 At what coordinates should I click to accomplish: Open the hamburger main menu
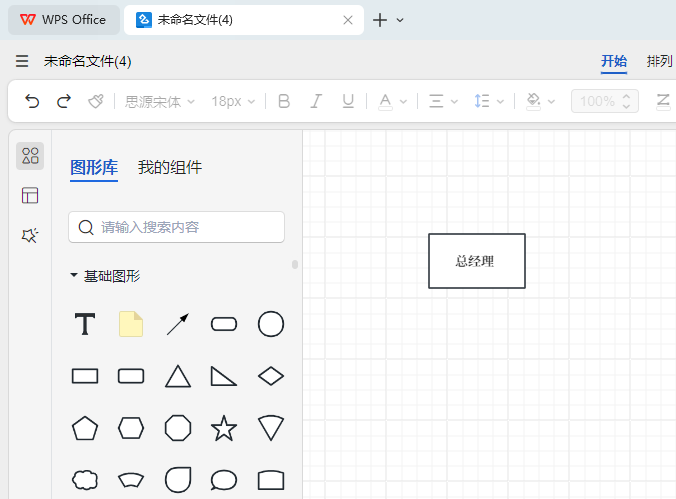(x=22, y=61)
